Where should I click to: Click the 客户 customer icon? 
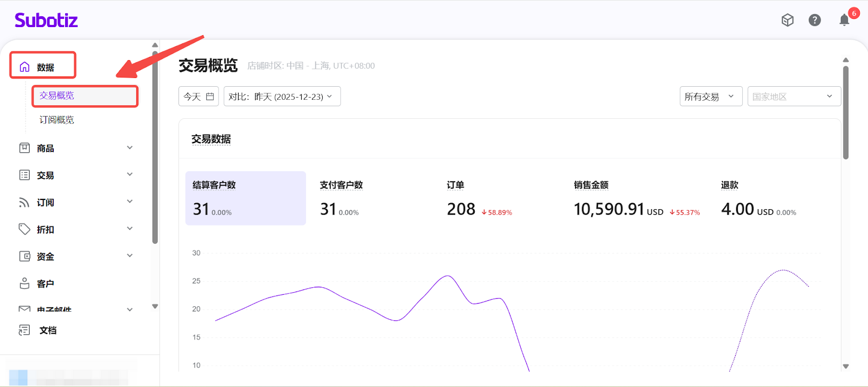pyautogui.click(x=24, y=283)
